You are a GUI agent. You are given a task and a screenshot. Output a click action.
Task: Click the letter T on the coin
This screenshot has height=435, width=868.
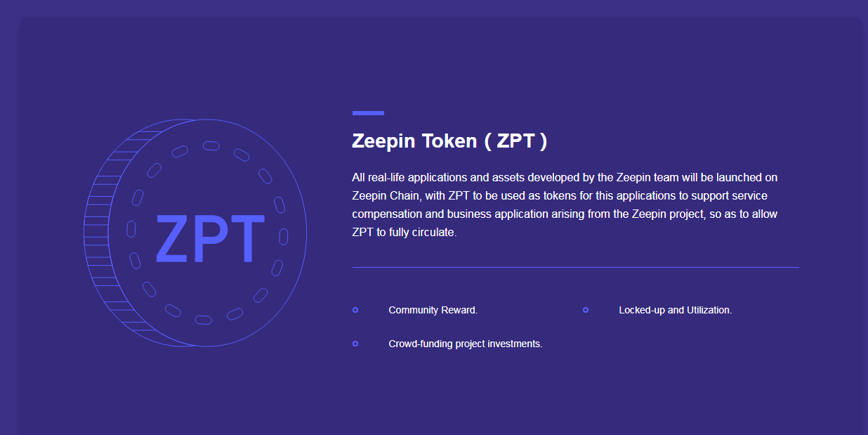tap(246, 239)
